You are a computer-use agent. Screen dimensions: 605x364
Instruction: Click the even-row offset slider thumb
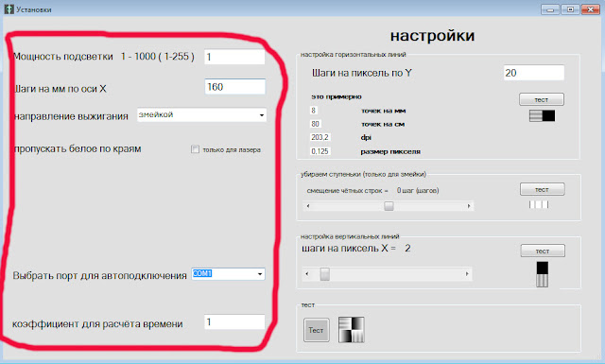click(x=389, y=206)
